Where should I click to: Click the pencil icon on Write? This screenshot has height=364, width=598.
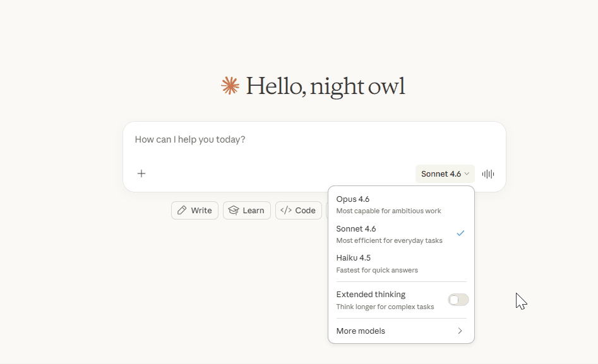(x=182, y=211)
